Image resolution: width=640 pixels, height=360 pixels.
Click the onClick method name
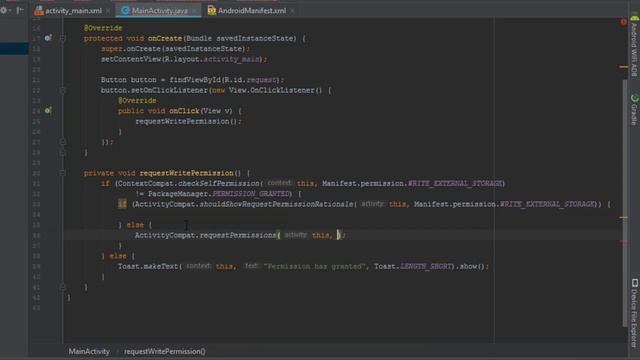coord(184,111)
